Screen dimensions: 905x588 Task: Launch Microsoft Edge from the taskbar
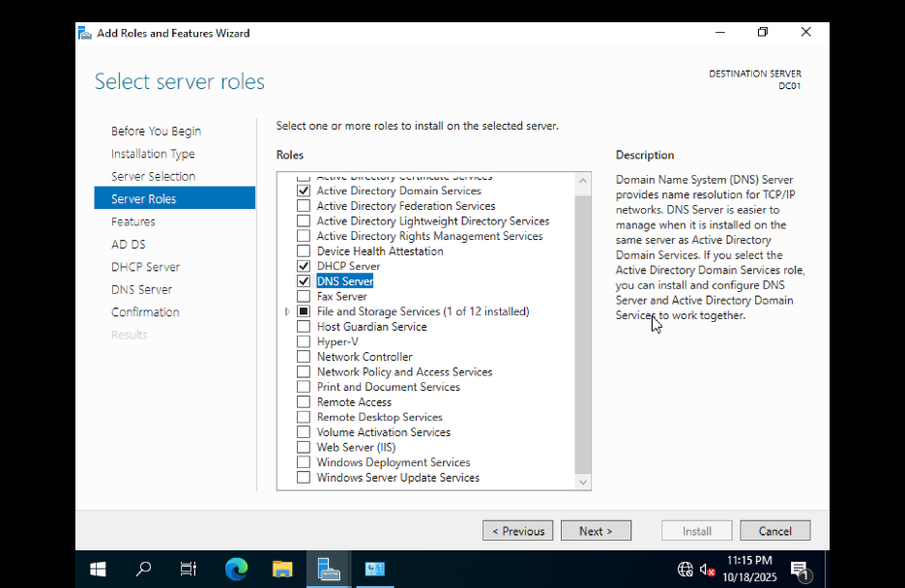[236, 569]
